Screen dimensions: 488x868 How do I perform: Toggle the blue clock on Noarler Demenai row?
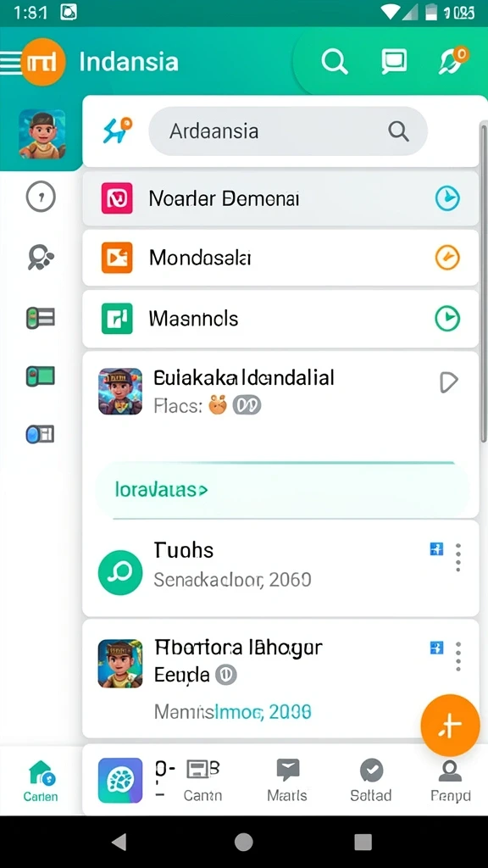(x=447, y=198)
